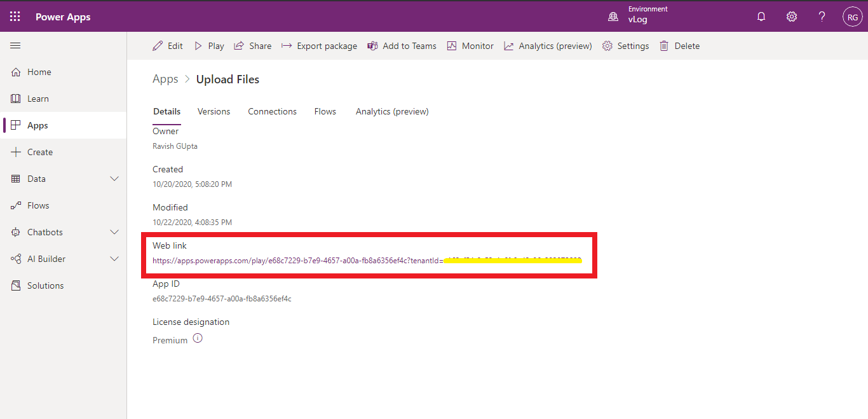Switch to the Versions tab
The height and width of the screenshot is (419, 868).
214,112
